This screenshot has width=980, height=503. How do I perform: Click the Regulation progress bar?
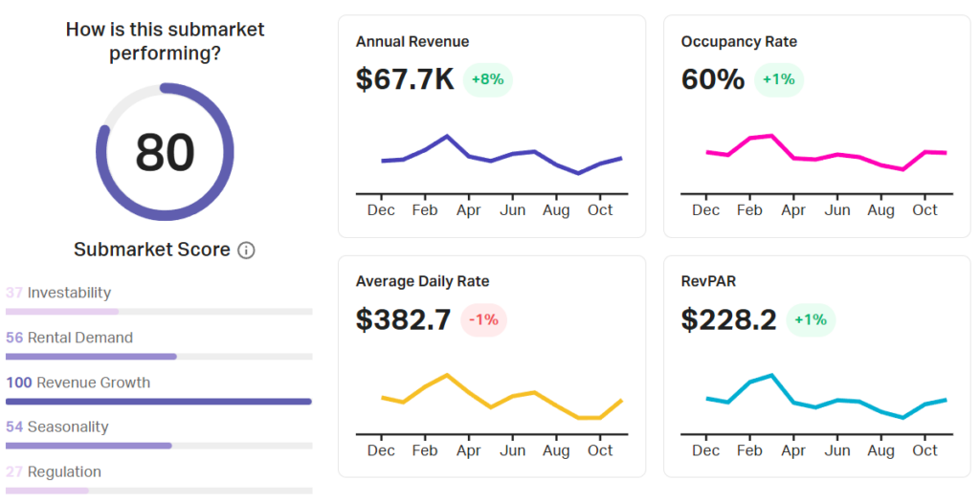click(159, 490)
